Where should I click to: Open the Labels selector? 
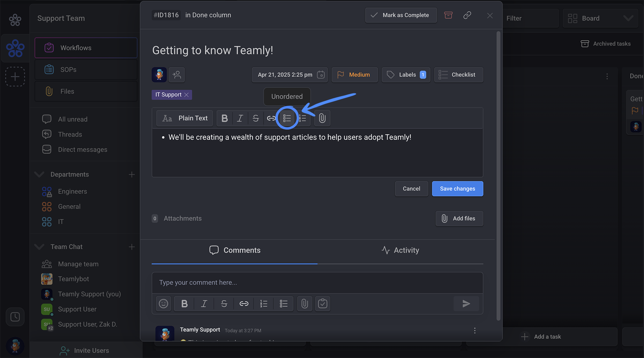406,74
